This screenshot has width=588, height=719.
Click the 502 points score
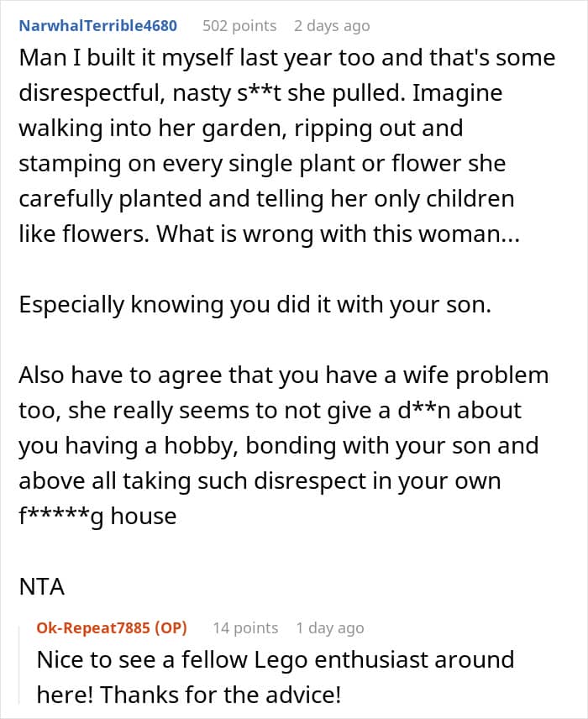[239, 26]
